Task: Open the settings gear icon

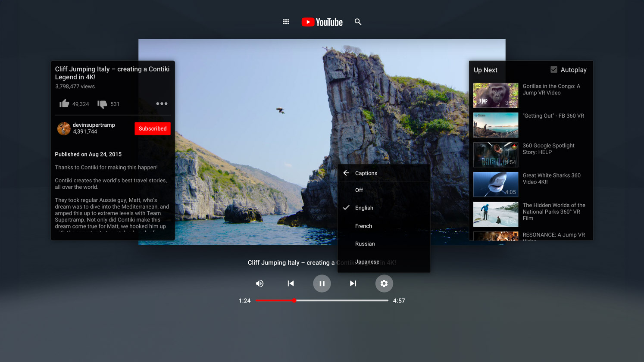Action: click(384, 283)
